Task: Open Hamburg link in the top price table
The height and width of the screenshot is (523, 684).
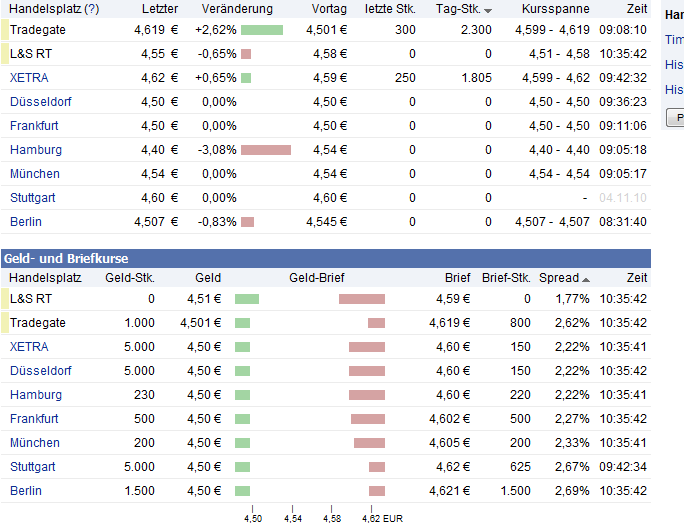Action: click(x=36, y=149)
